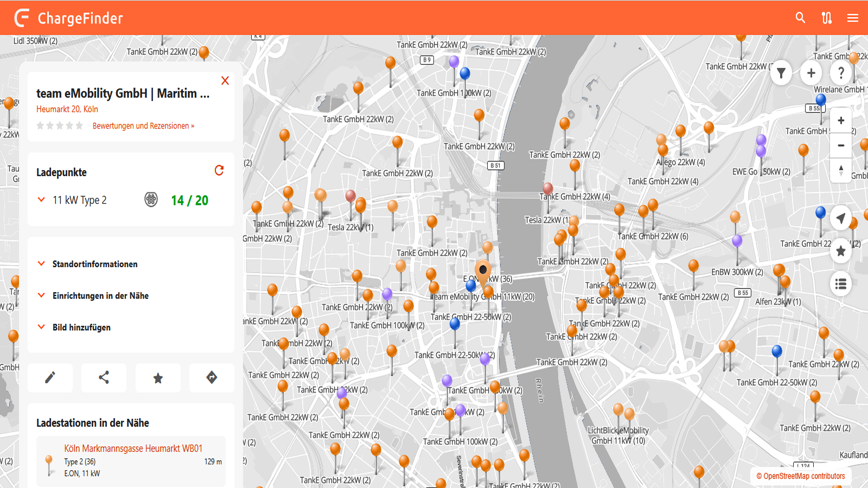The image size is (868, 488).
Task: Click the station title team eMobility GmbH
Action: (123, 93)
